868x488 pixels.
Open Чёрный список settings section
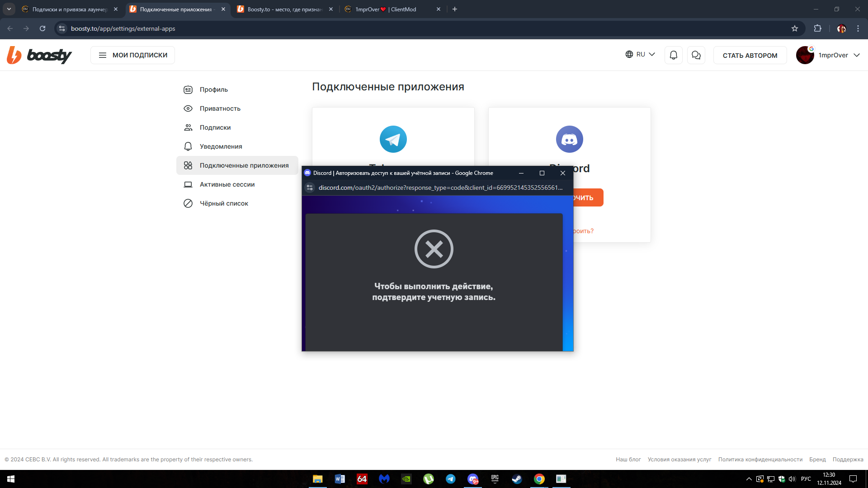coord(224,203)
